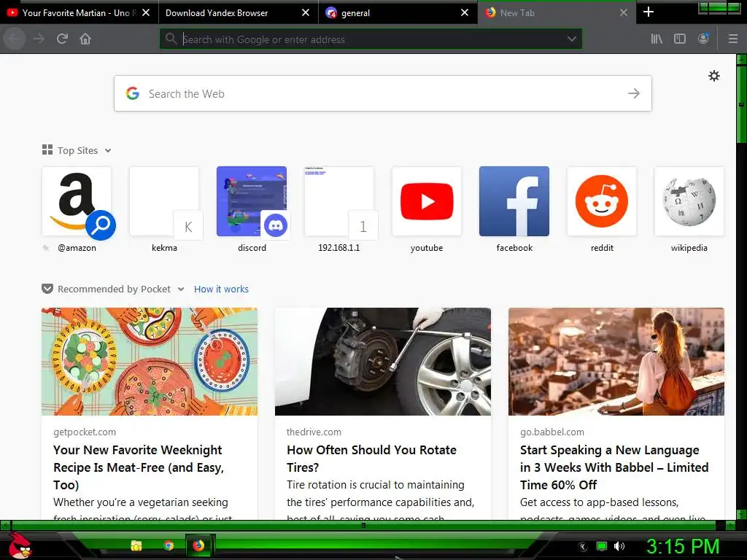
Task: Expand the Top Sites section menu
Action: pos(108,150)
